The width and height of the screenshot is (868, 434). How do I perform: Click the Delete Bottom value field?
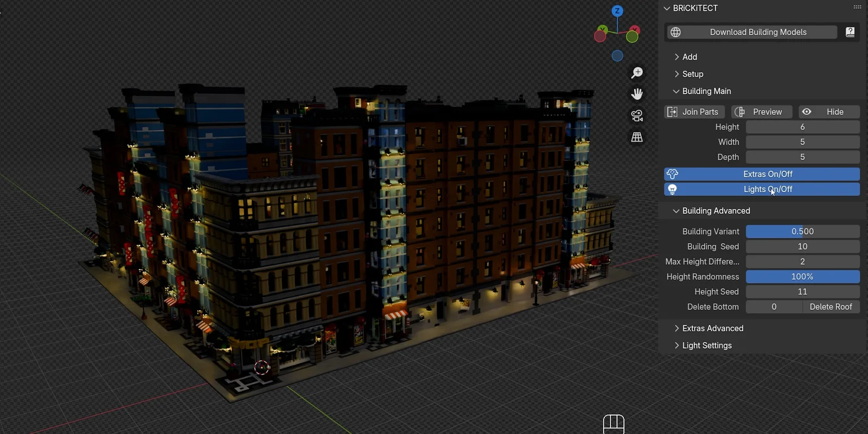pyautogui.click(x=774, y=307)
